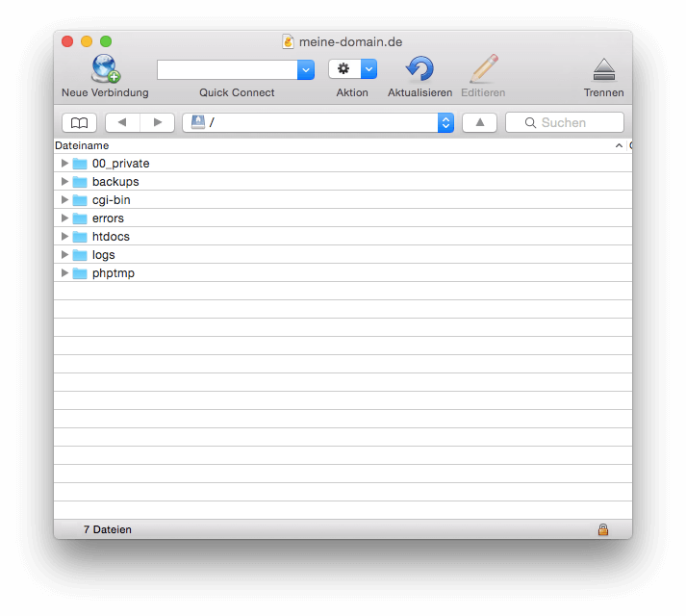Screen dimensions: 686x616
Task: Disconnect using the Trennen eject icon
Action: pos(604,69)
